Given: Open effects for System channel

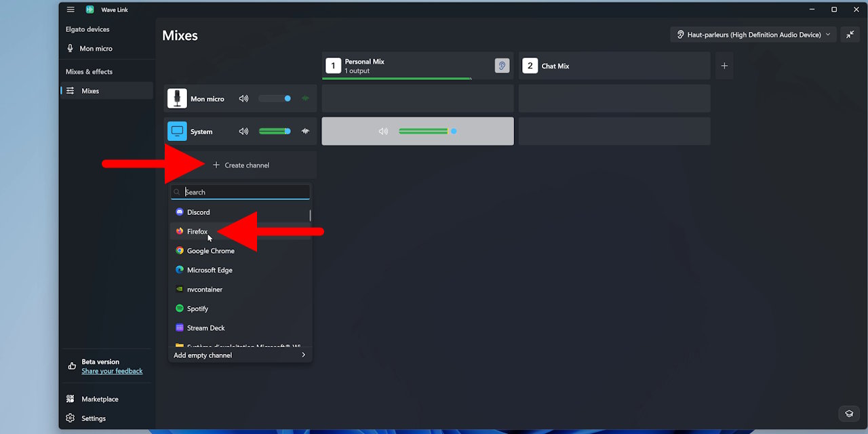Looking at the screenshot, I should (x=305, y=132).
